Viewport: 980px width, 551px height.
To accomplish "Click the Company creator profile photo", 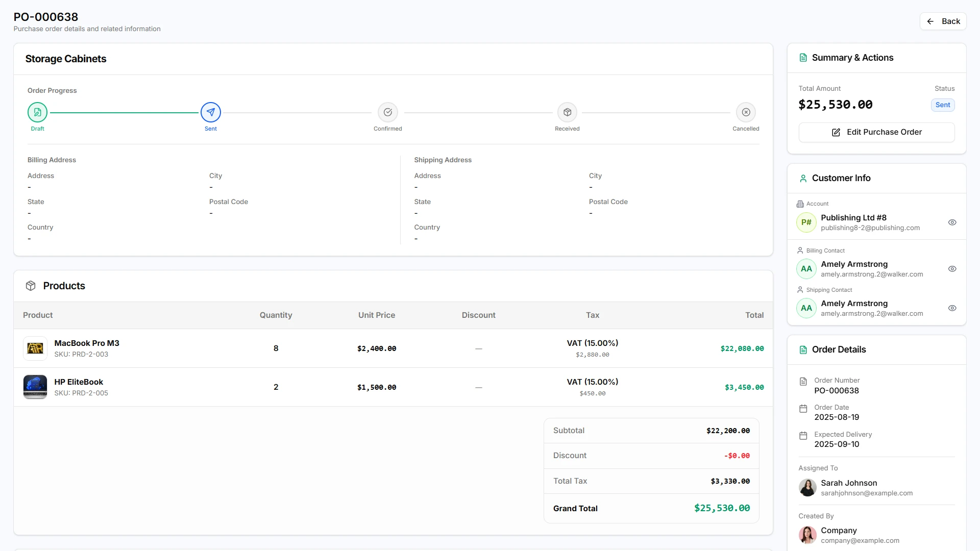I will (807, 535).
